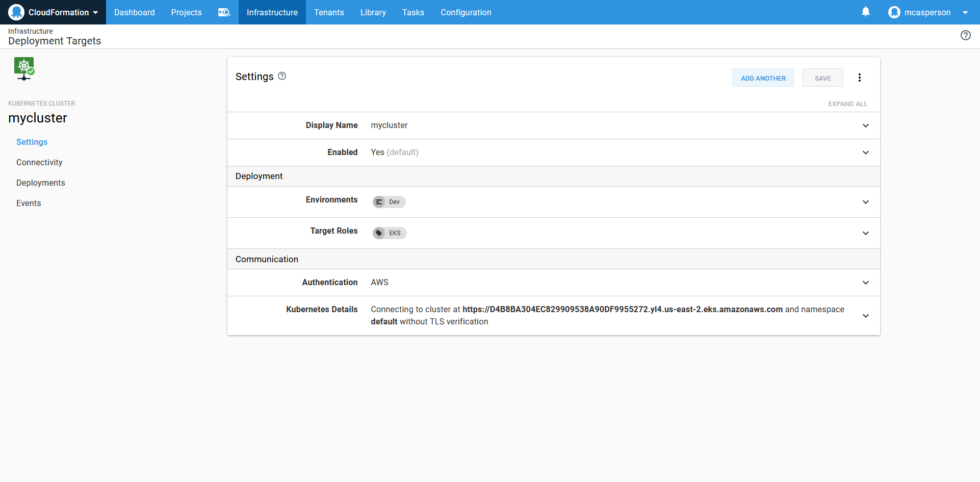Click the EXPAND ALL link
This screenshot has height=482, width=980.
[847, 104]
